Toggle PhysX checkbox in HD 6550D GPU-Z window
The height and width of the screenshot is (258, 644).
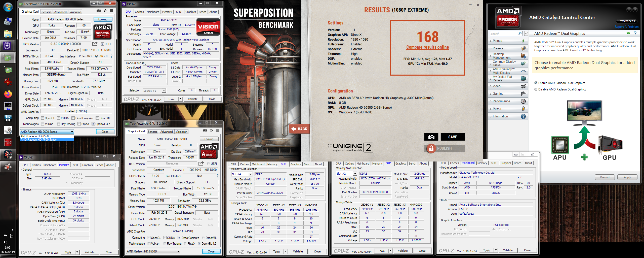185,244
